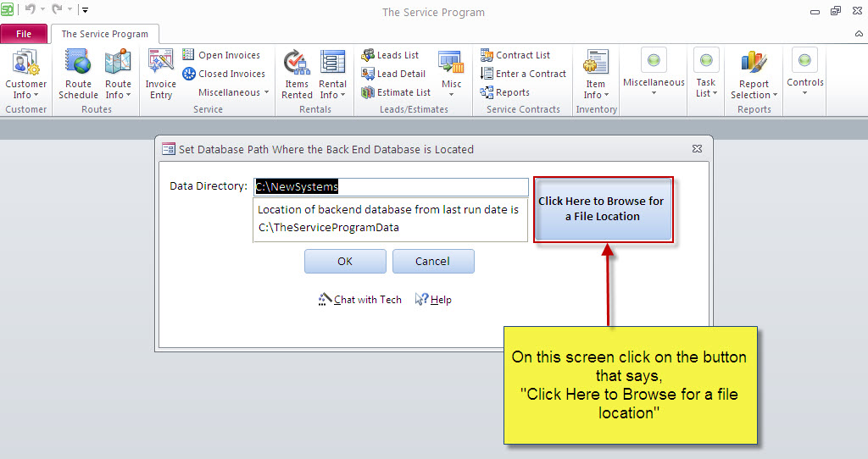
Task: Click the Redo icon in the title bar
Action: tap(57, 8)
